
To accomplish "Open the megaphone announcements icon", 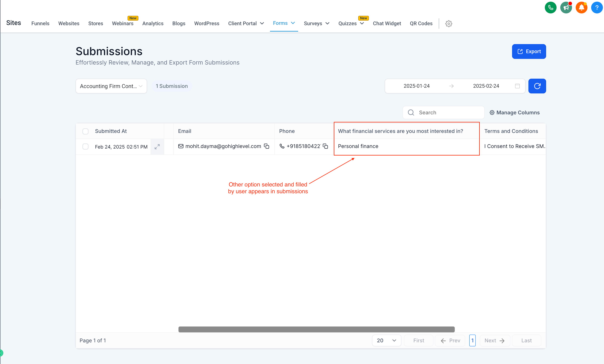I will [x=566, y=8].
